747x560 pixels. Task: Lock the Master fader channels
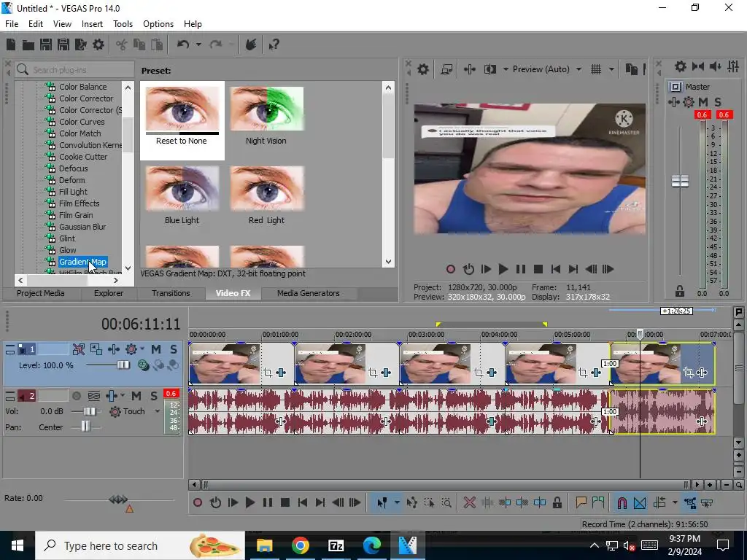[x=679, y=290]
